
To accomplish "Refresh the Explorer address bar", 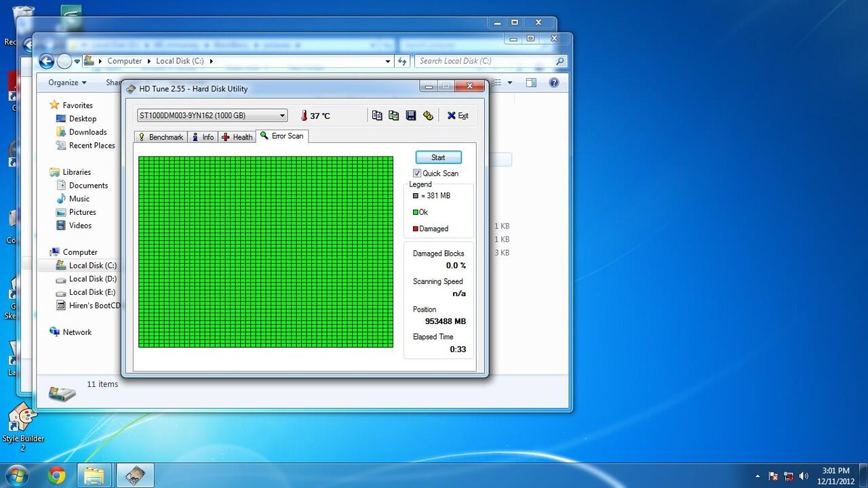I will tap(401, 61).
